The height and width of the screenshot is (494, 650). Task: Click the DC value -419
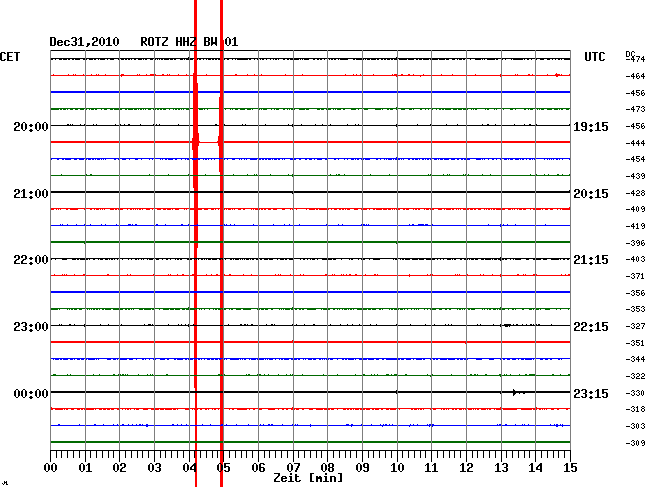pyautogui.click(x=635, y=227)
